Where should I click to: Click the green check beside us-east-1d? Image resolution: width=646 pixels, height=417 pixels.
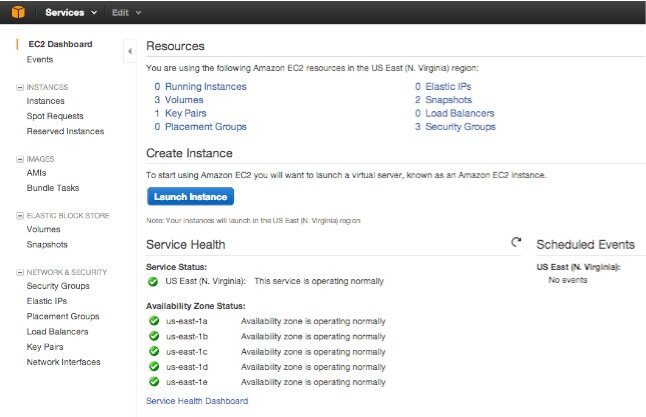coord(154,366)
